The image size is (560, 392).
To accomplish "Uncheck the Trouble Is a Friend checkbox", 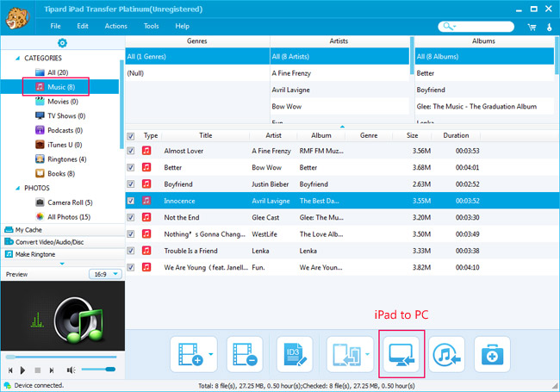I will point(131,251).
